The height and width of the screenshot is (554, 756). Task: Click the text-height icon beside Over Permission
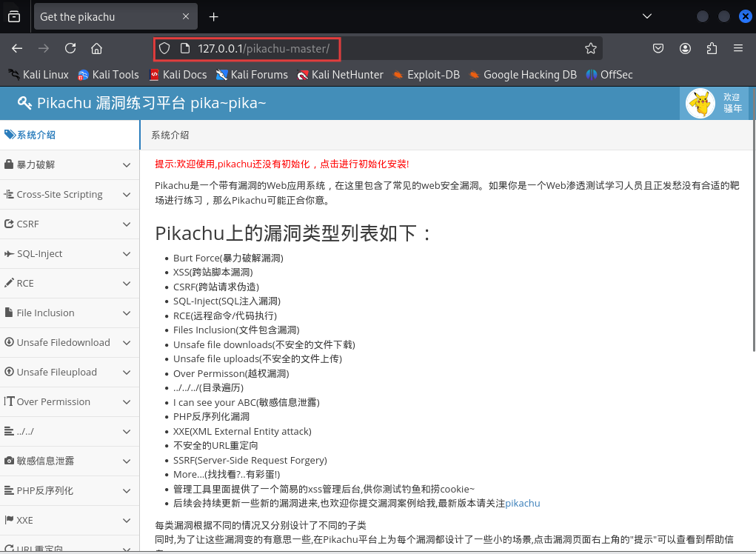click(9, 401)
